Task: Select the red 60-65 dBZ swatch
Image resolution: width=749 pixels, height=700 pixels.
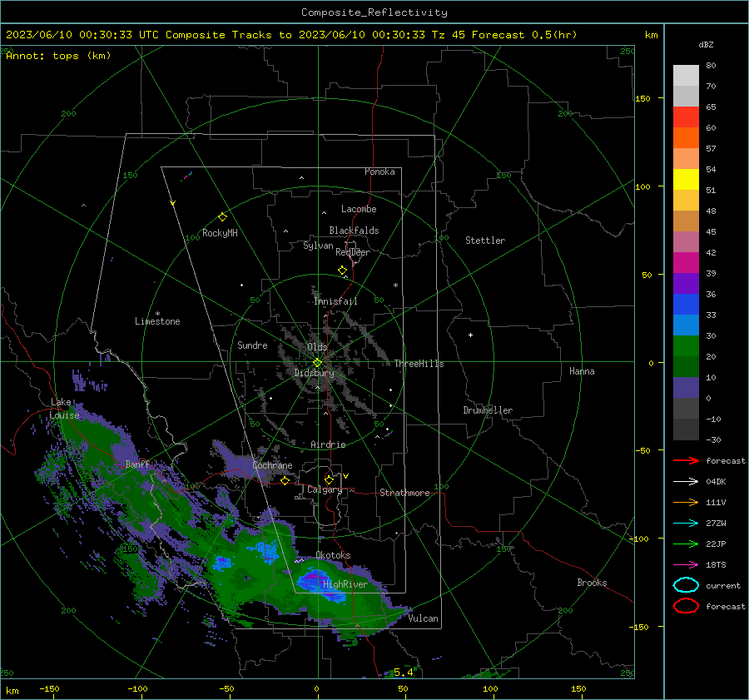Action: tap(686, 117)
